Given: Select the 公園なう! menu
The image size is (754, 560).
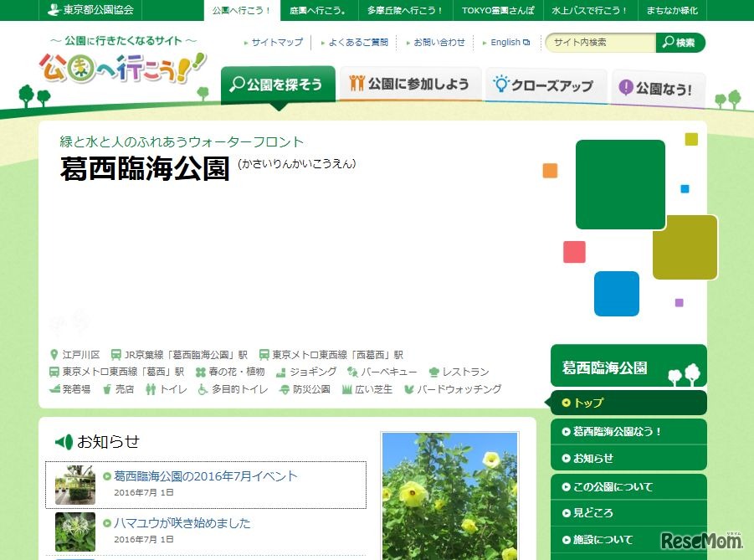Looking at the screenshot, I should (658, 88).
